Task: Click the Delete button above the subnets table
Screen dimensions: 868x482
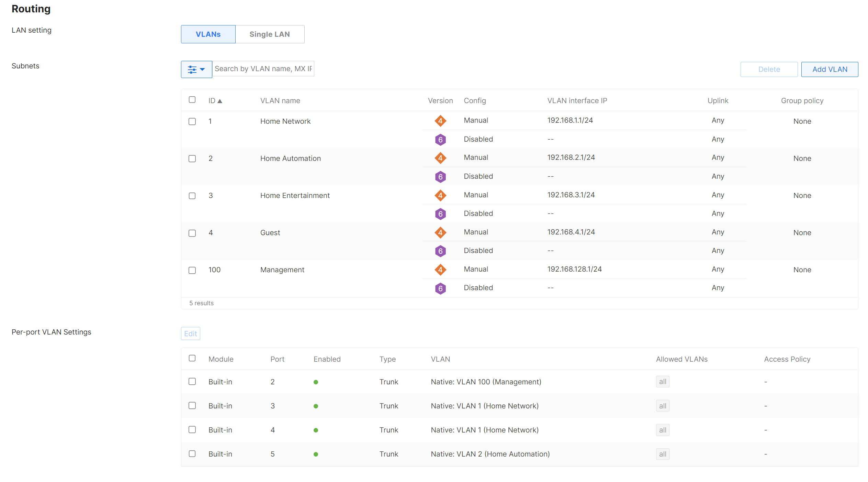Action: [x=769, y=69]
